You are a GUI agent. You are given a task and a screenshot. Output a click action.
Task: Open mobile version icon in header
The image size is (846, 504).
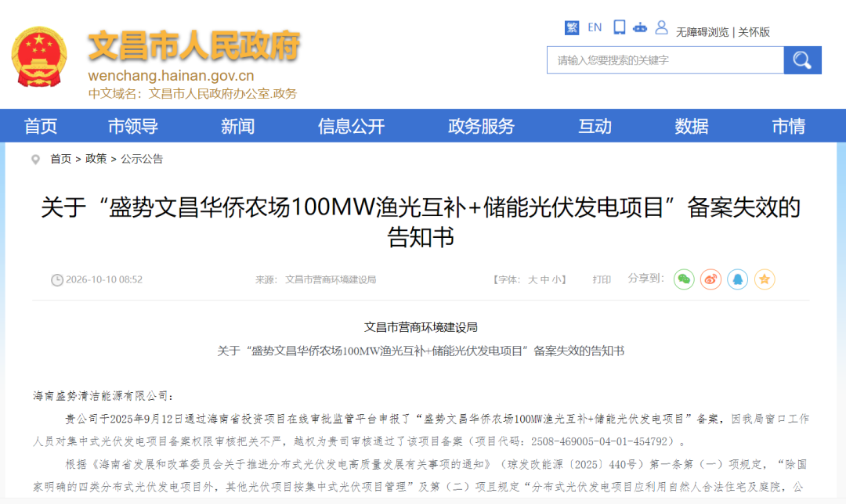click(x=620, y=27)
